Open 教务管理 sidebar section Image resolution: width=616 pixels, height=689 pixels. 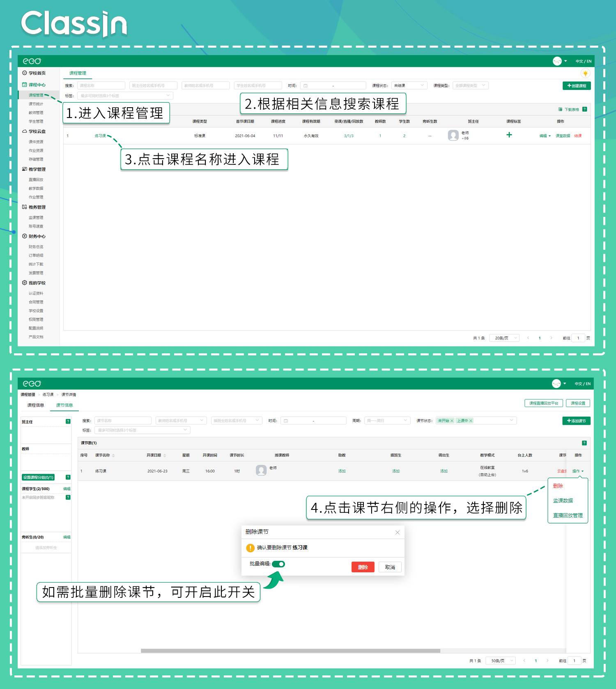(x=34, y=207)
